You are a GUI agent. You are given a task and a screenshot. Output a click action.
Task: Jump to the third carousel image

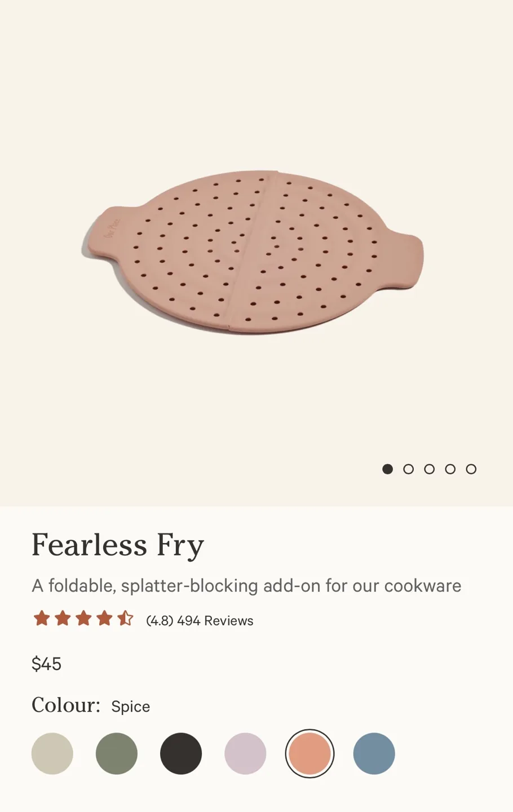430,469
